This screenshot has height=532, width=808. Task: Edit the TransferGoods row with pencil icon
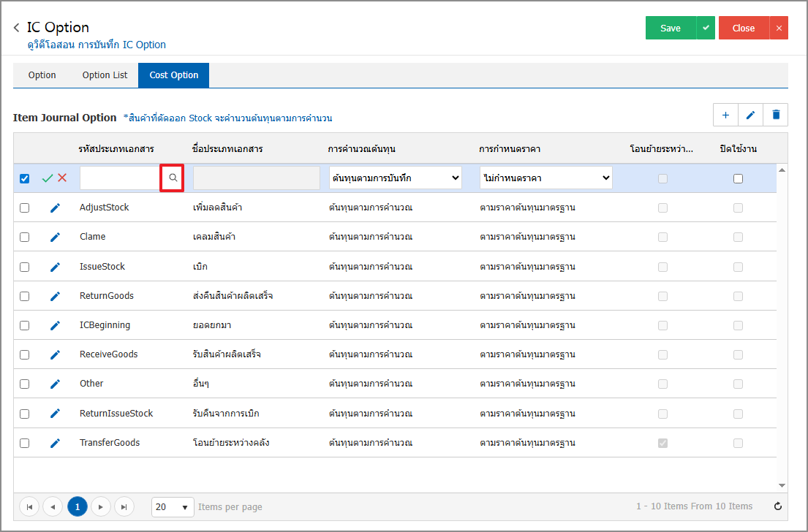click(x=55, y=443)
